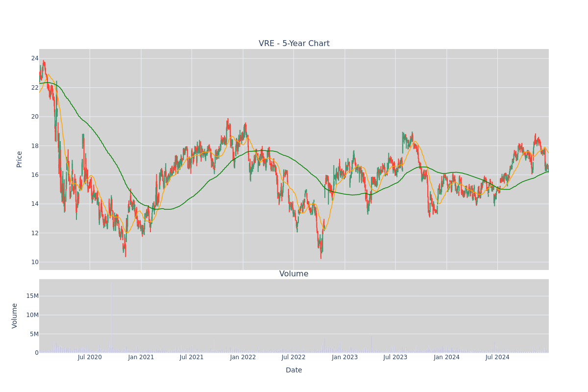This screenshot has width=588, height=392.
Task: Click the 24 price tick label
Action: click(35, 58)
